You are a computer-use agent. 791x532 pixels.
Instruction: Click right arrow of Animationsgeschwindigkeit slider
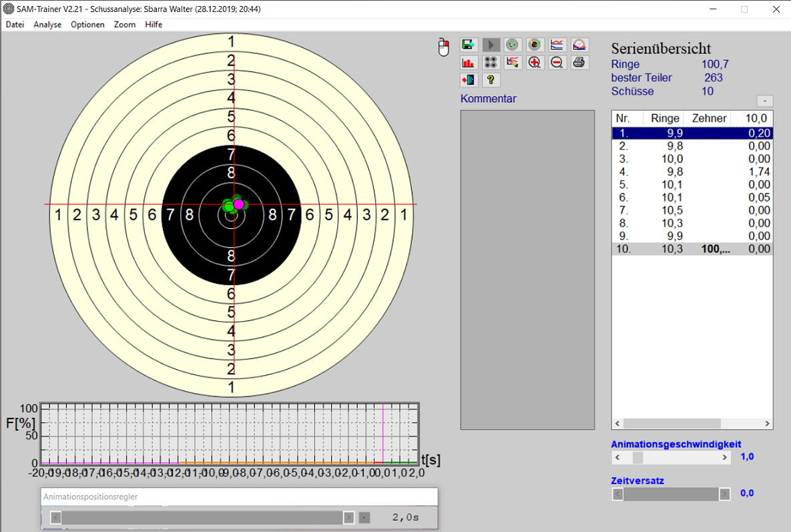tap(725, 458)
